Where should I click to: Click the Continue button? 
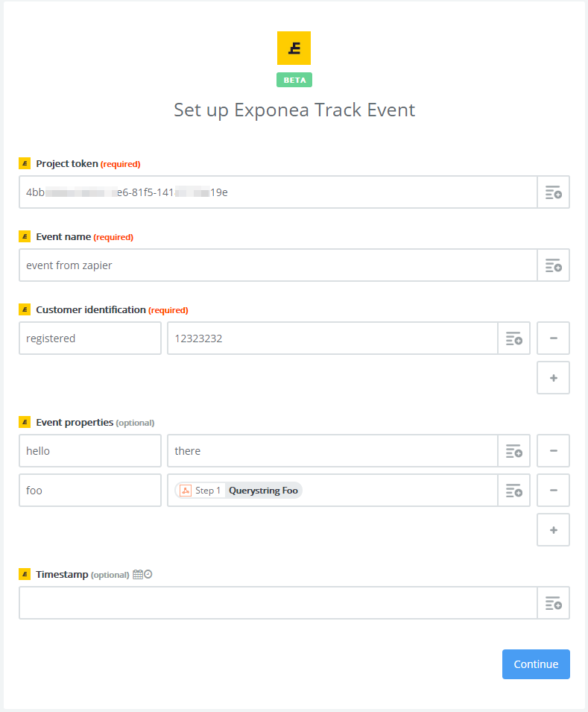pyautogui.click(x=536, y=664)
